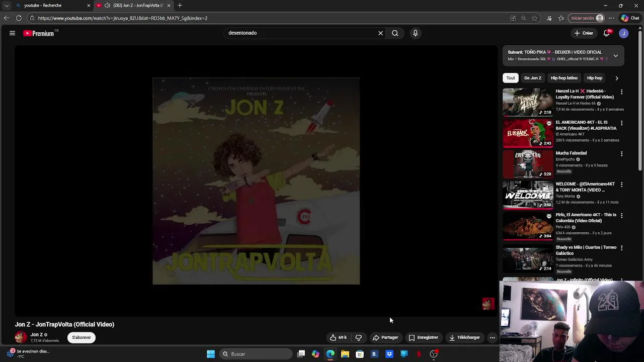
Task: Open a new browser tab
Action: pos(180,6)
